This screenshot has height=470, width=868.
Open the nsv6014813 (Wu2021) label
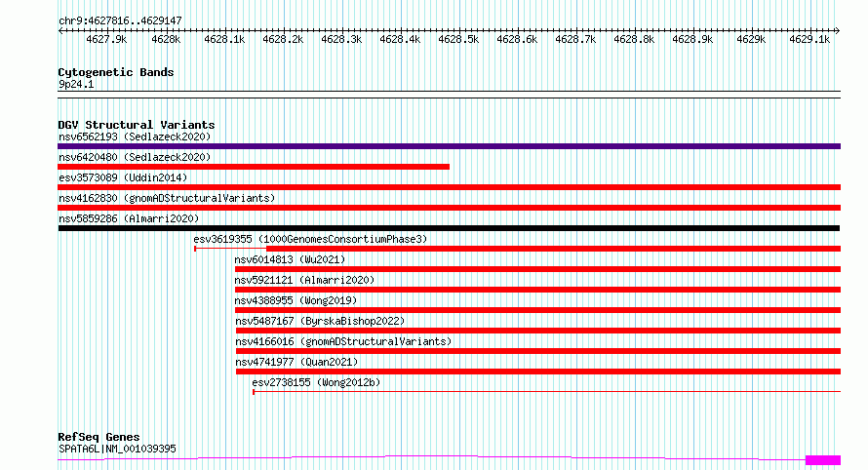[290, 259]
